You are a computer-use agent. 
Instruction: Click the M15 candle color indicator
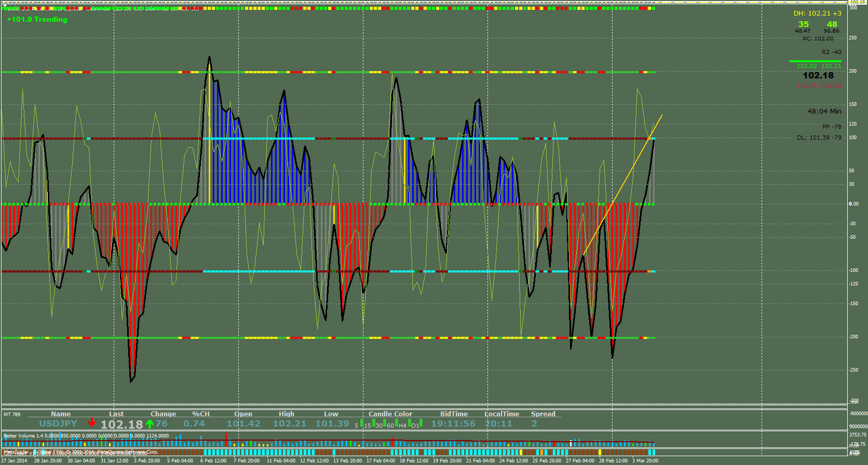[x=374, y=422]
